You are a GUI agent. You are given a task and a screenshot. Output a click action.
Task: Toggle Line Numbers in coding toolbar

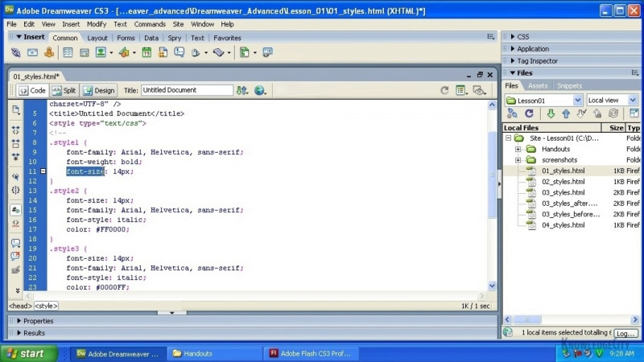click(x=15, y=210)
